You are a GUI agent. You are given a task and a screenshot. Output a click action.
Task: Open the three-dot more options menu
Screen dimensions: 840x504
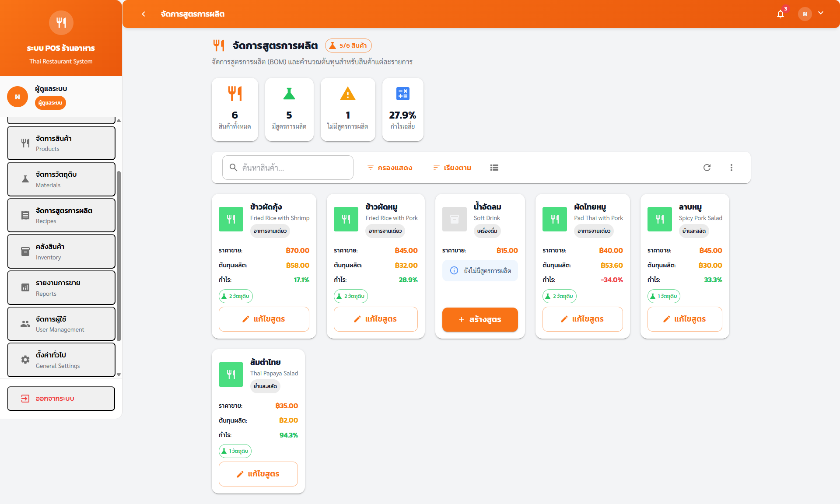[731, 168]
